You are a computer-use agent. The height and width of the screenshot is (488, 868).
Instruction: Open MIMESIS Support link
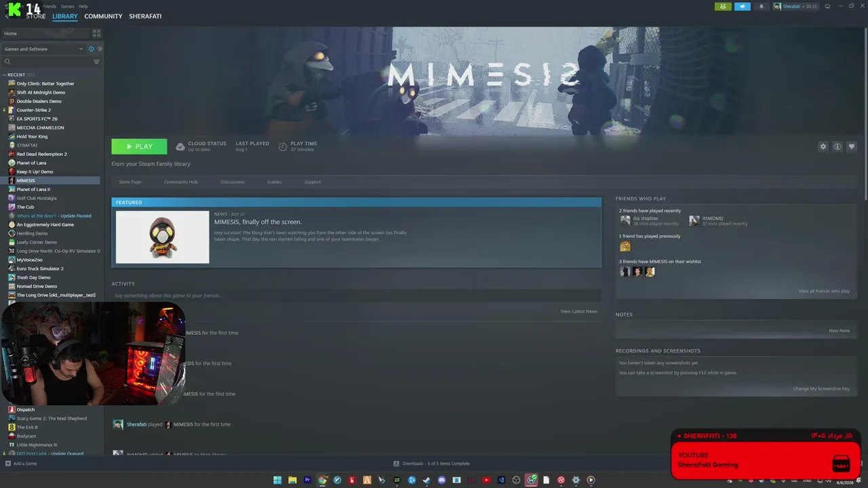coord(312,182)
